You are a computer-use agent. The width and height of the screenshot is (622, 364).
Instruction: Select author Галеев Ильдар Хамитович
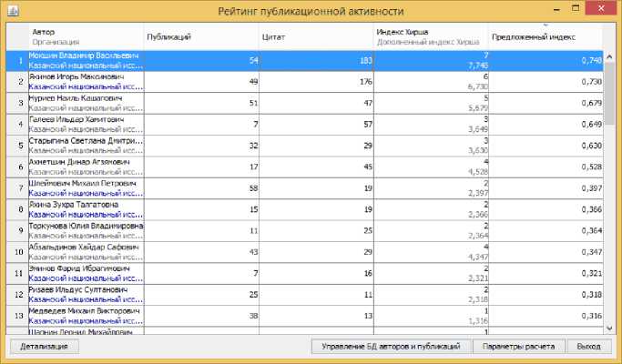point(76,120)
